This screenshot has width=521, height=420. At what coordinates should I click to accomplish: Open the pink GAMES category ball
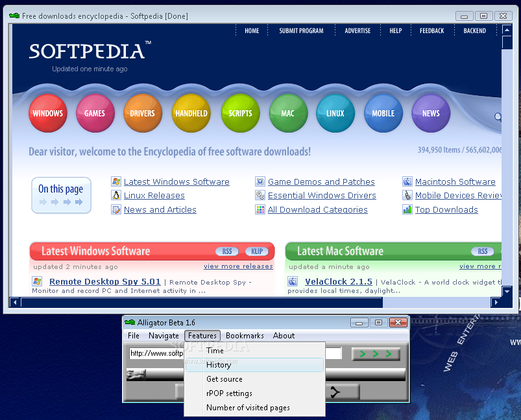click(95, 113)
